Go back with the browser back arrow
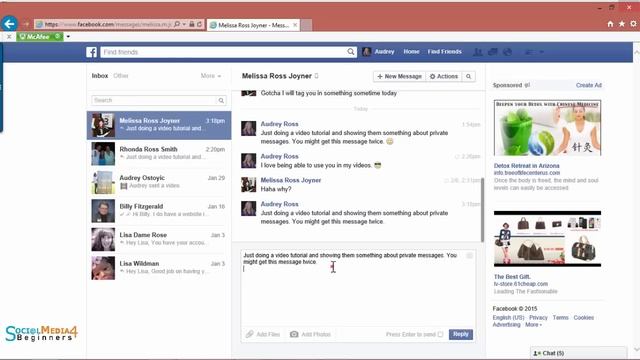Screen dimensions: 640x360 click(x=9, y=24)
